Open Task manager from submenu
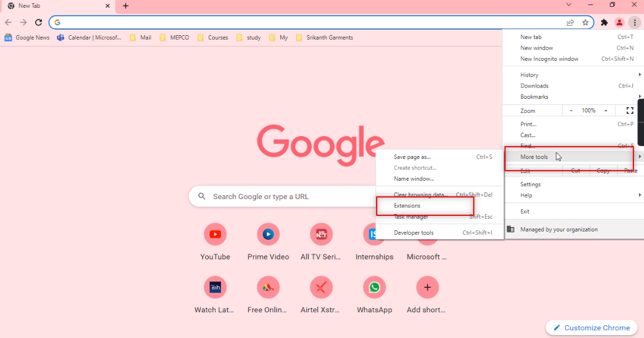Viewport: 644px width, 338px height. [x=440, y=216]
